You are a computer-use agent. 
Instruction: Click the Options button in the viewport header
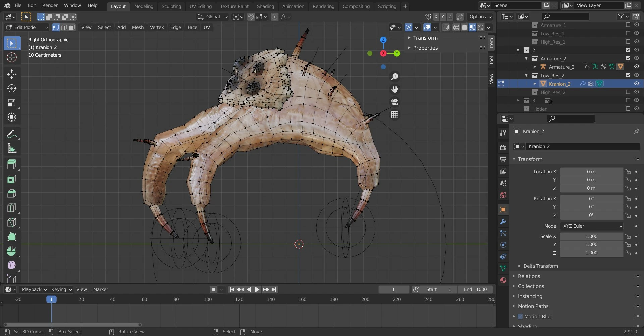[479, 17]
